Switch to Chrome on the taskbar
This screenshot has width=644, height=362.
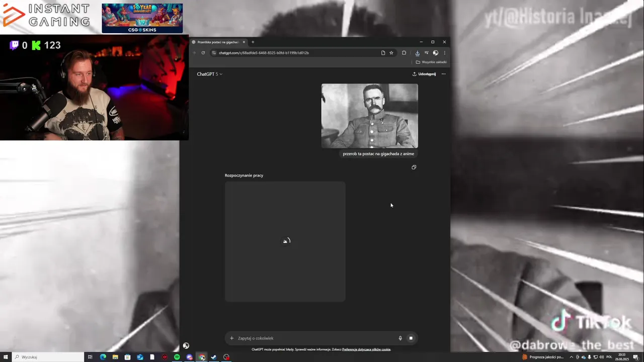point(202,357)
